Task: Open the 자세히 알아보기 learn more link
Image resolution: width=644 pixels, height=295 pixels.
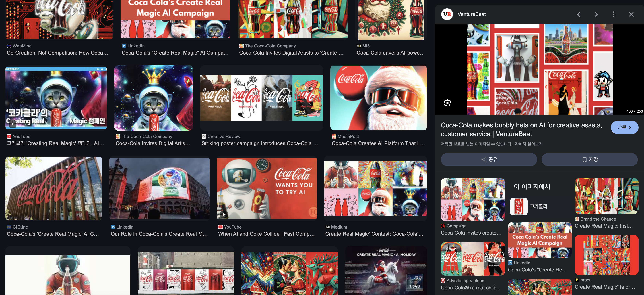Action: 529,144
